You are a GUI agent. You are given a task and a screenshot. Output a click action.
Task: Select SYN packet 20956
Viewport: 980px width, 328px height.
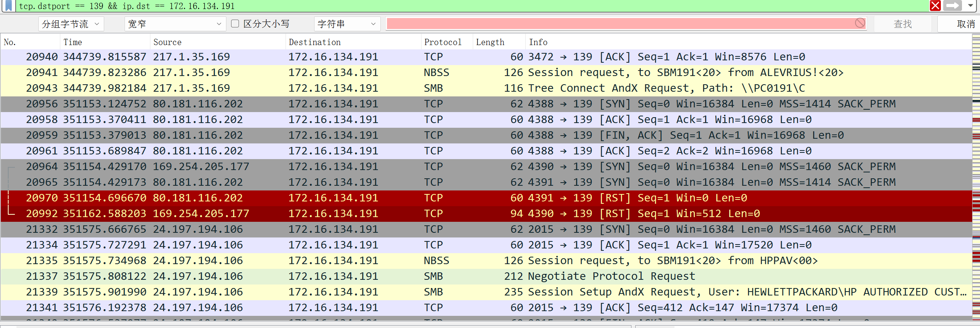486,104
